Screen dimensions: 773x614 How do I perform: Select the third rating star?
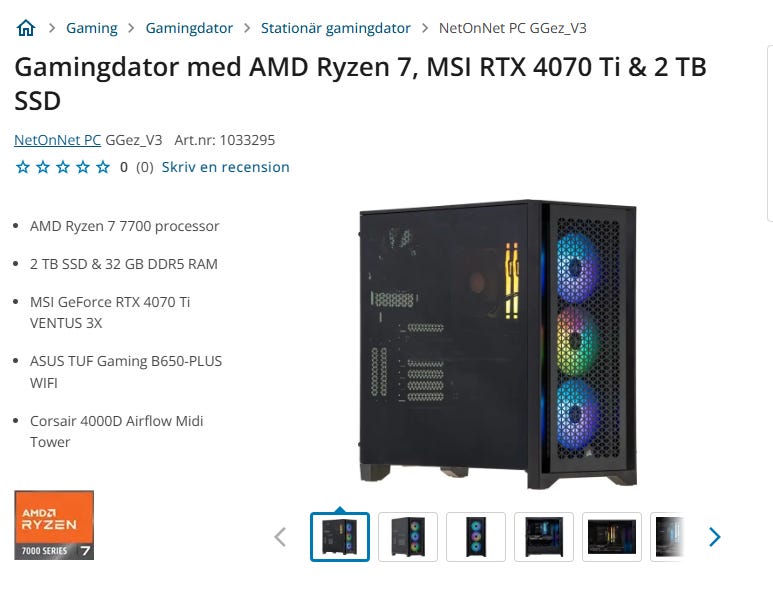(63, 167)
